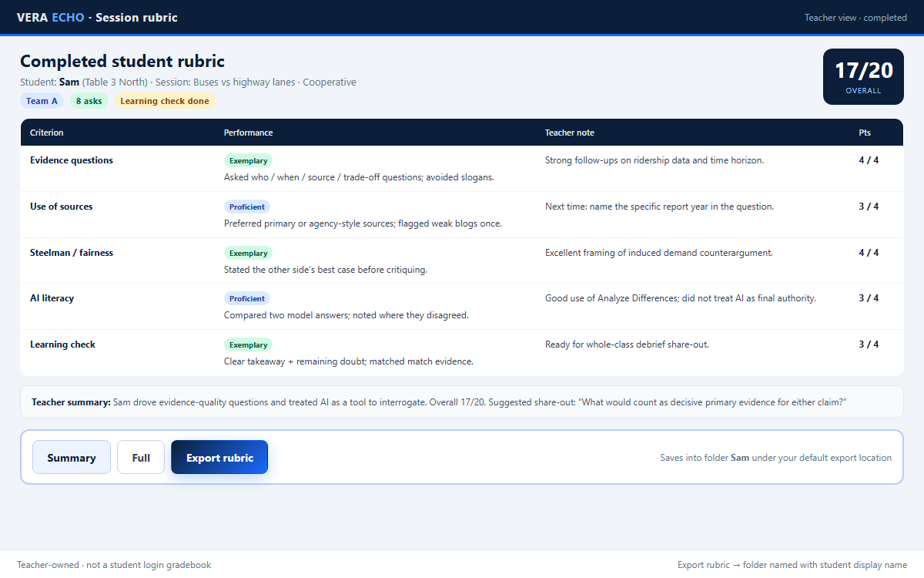Click the VERA ECHO Session rubric title
The image size is (924, 578).
[x=97, y=17]
